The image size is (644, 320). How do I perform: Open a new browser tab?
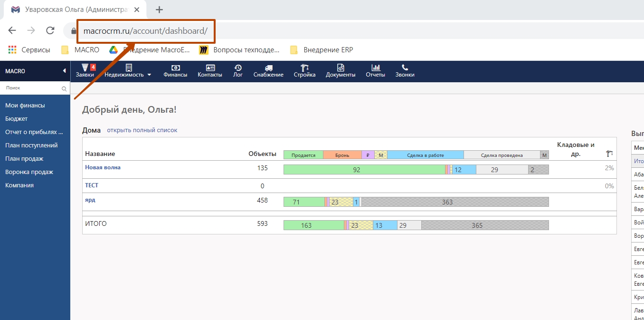pyautogui.click(x=159, y=10)
